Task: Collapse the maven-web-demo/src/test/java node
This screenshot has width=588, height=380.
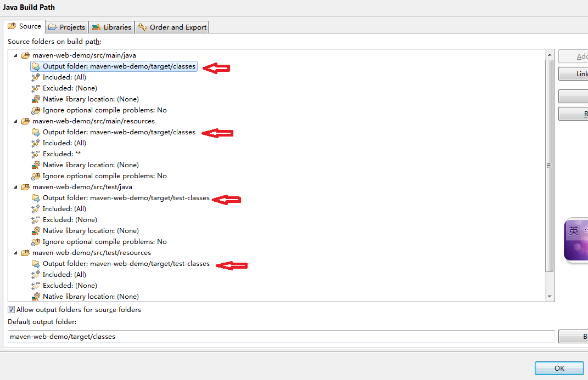Action: point(15,187)
